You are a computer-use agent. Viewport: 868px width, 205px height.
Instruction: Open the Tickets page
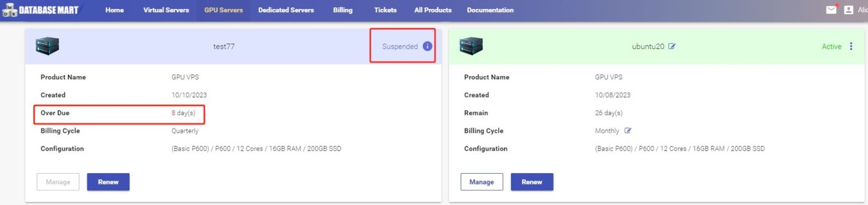pyautogui.click(x=385, y=10)
